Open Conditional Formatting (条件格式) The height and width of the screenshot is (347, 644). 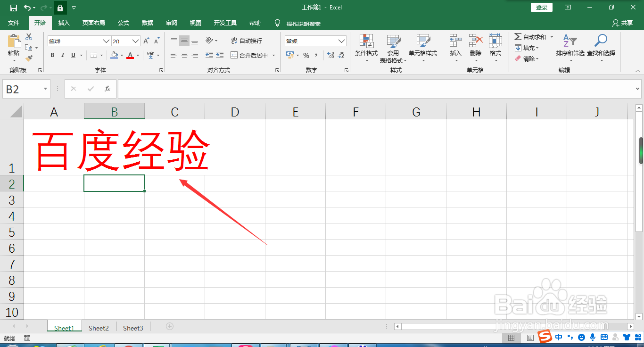[366, 48]
